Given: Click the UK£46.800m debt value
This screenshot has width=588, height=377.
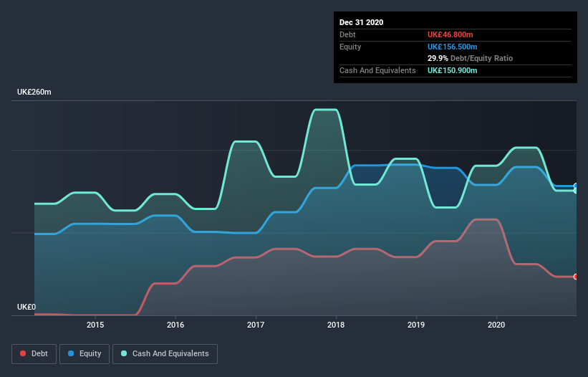Looking at the screenshot, I should [450, 34].
